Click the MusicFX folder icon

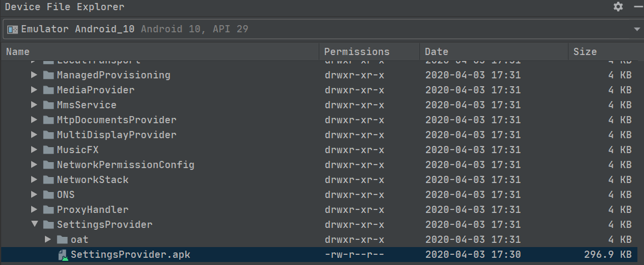(x=49, y=150)
